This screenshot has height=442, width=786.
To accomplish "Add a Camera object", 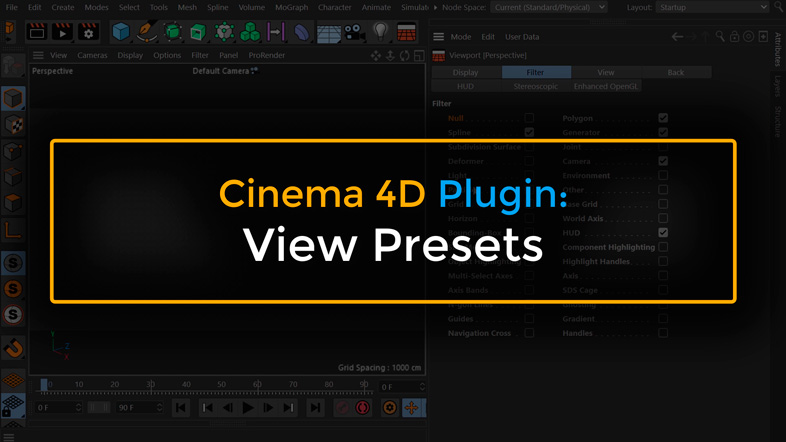I will pyautogui.click(x=354, y=33).
